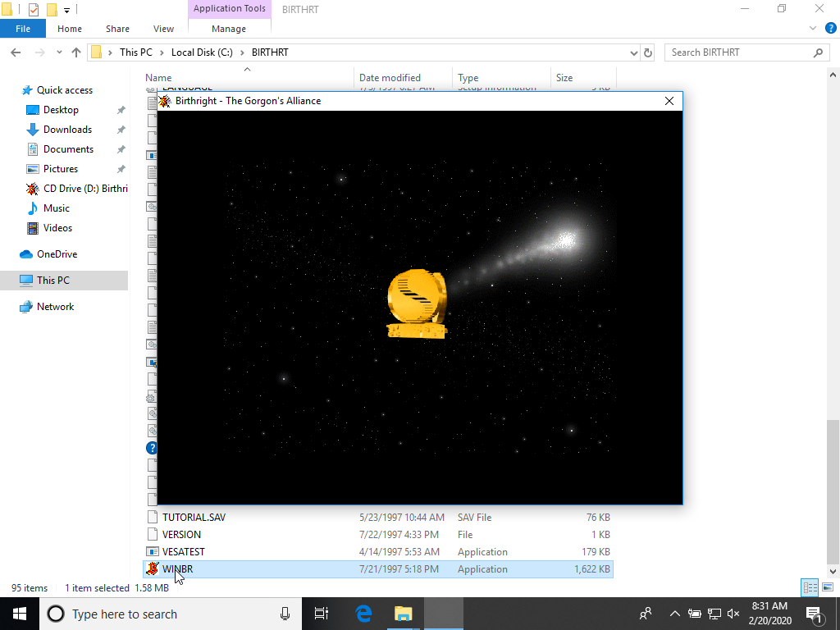Screen dimensions: 840x630
Task: Select Desktop in the sidebar
Action: point(61,110)
